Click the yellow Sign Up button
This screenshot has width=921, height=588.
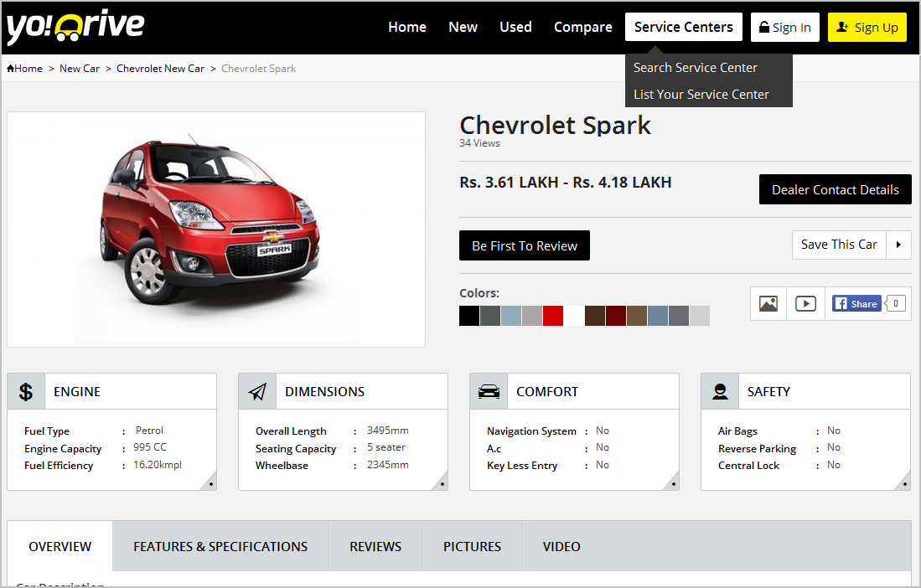point(867,27)
